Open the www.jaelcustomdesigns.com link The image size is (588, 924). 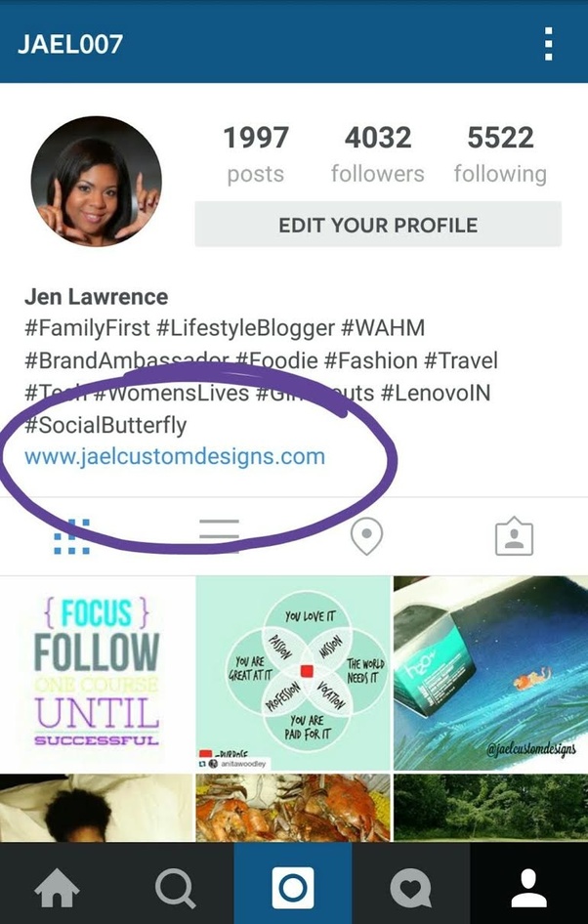[175, 457]
